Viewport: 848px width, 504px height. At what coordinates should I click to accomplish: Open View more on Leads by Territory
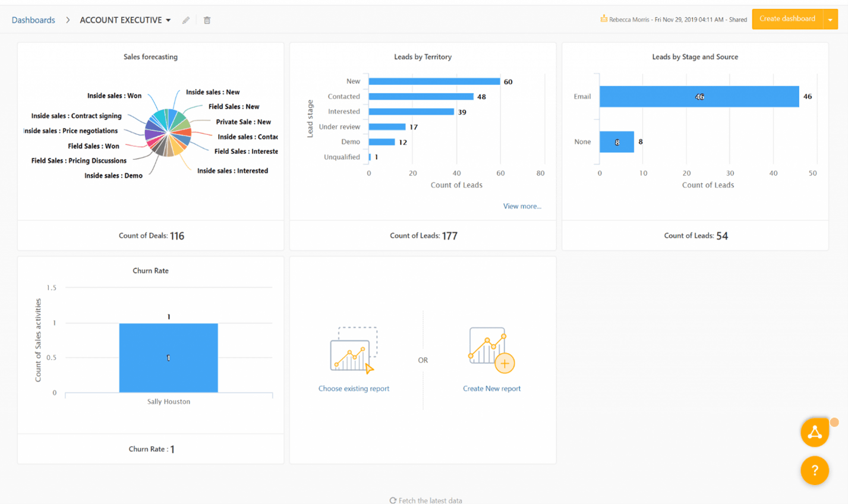pos(522,206)
